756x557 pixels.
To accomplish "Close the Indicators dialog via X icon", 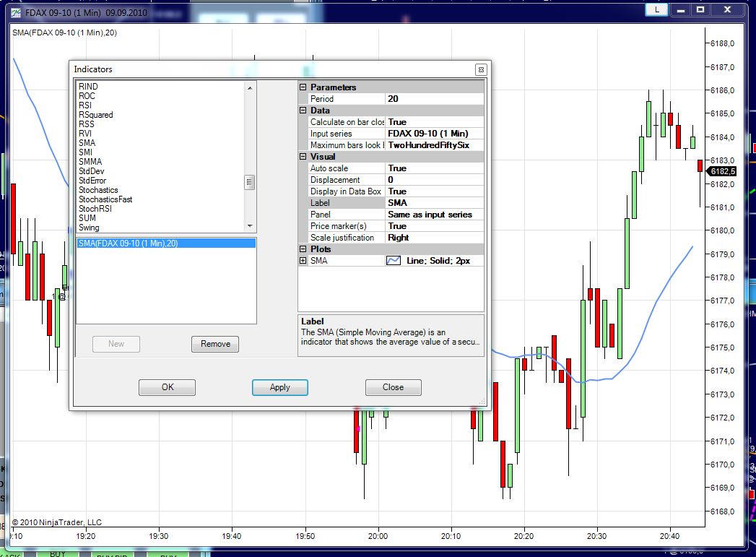I will (481, 70).
